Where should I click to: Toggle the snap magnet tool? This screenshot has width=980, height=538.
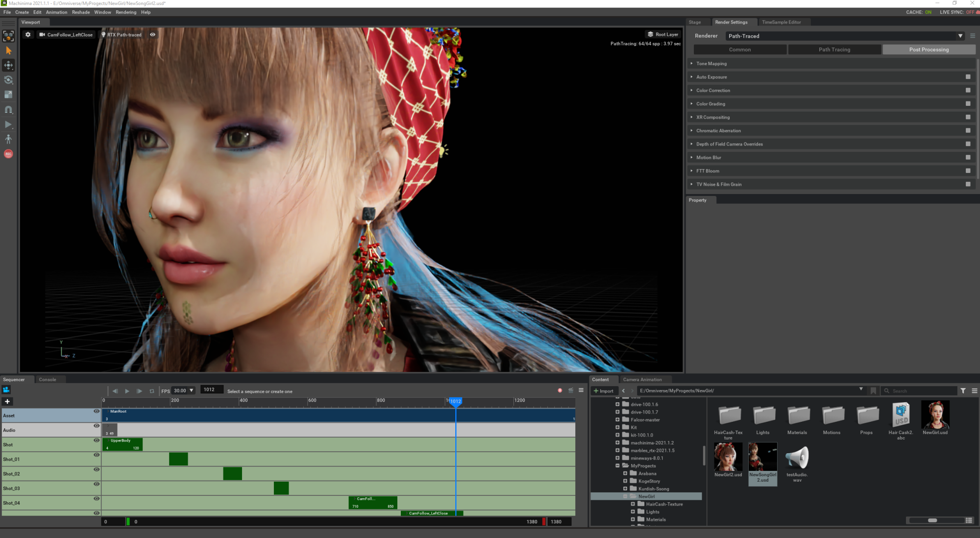(8, 110)
